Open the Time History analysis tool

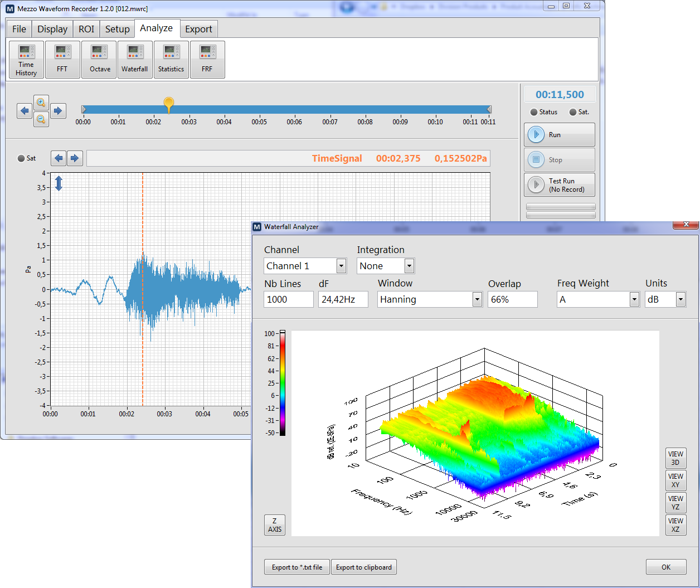(x=26, y=60)
